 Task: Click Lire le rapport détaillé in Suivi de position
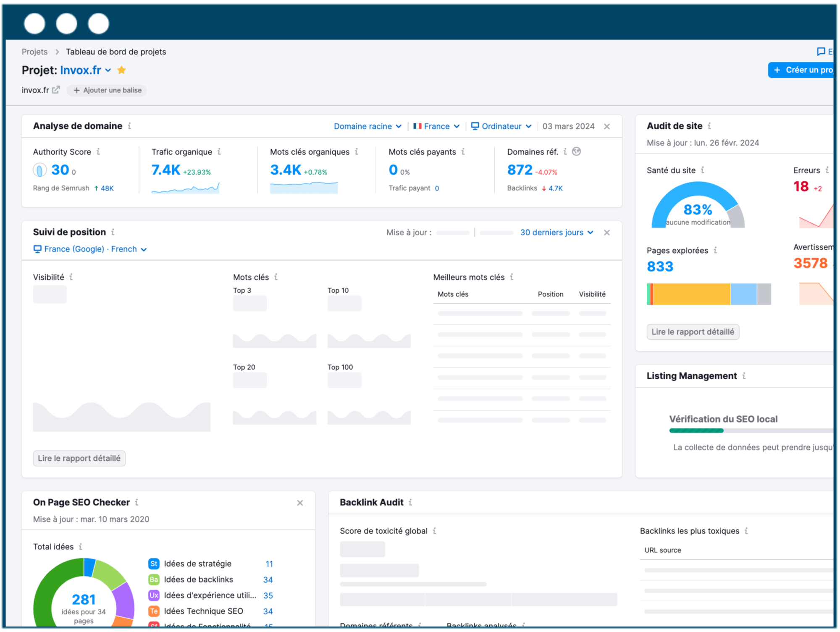pyautogui.click(x=79, y=458)
